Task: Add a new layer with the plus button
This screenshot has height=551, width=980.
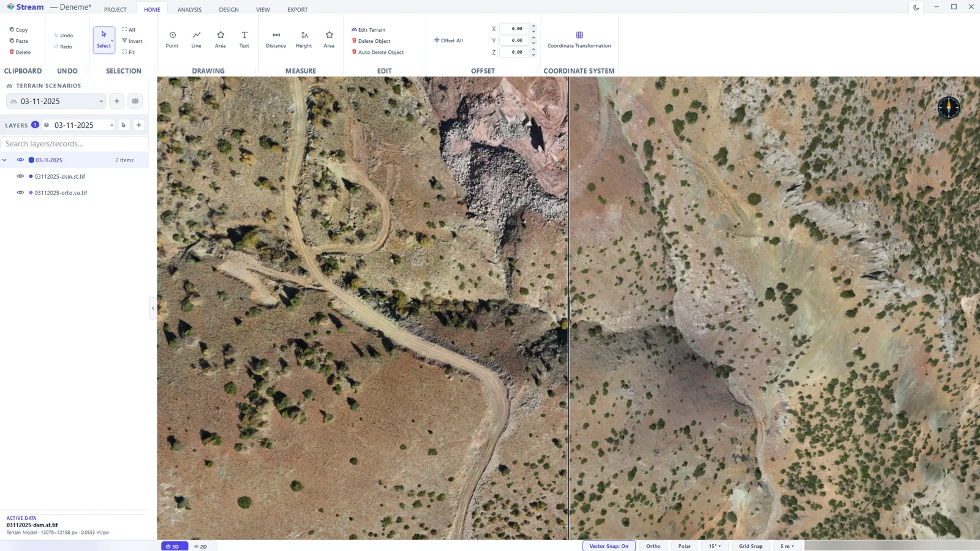Action: coord(139,125)
